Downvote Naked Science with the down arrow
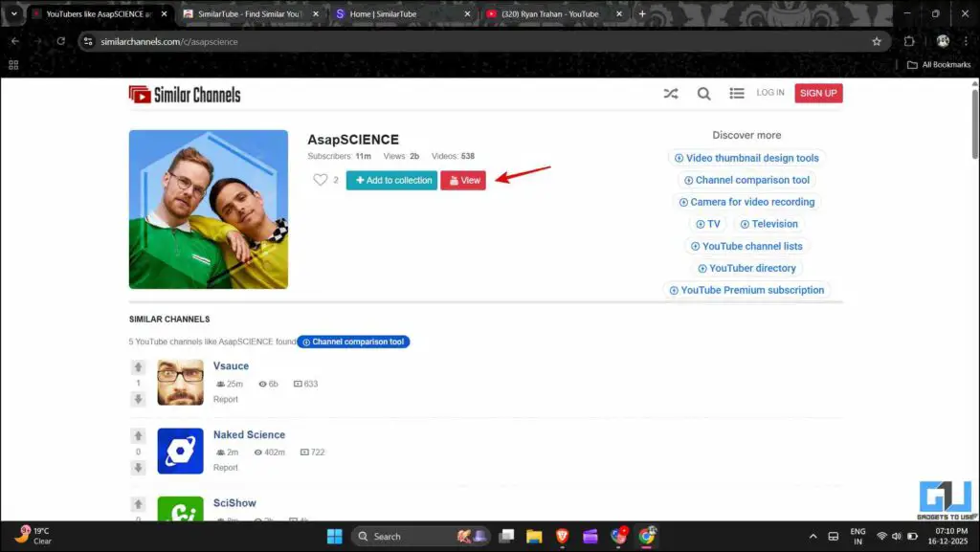Viewport: 980px width, 552px height. tap(138, 468)
